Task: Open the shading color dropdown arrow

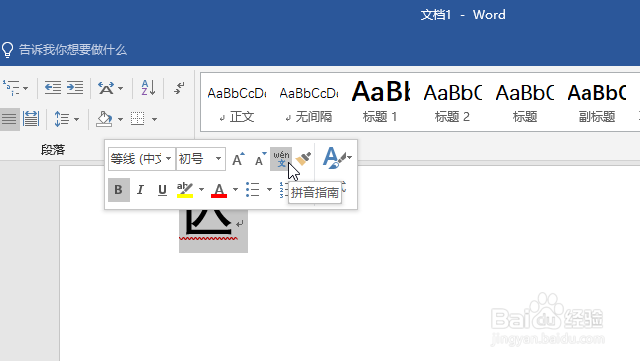Action: click(120, 120)
